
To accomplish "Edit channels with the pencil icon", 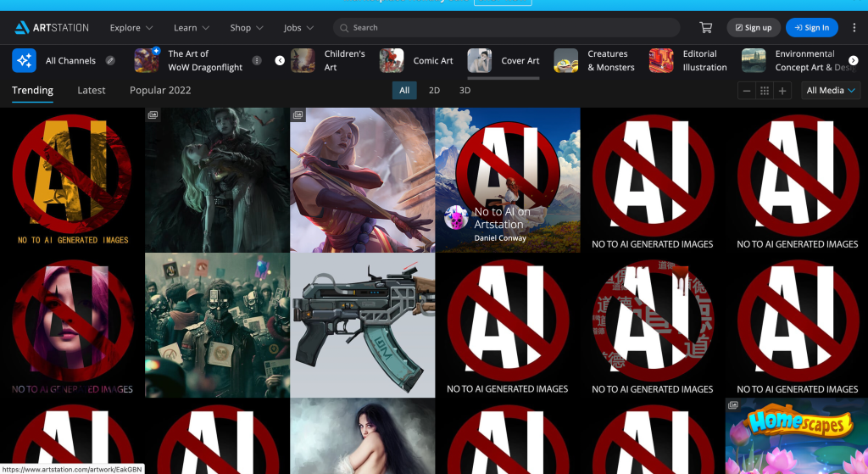I will click(110, 61).
